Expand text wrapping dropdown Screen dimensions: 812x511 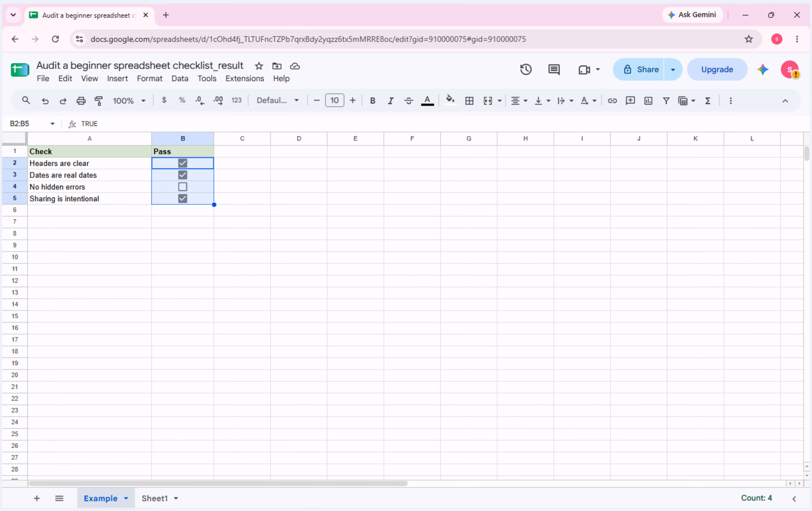(x=572, y=101)
